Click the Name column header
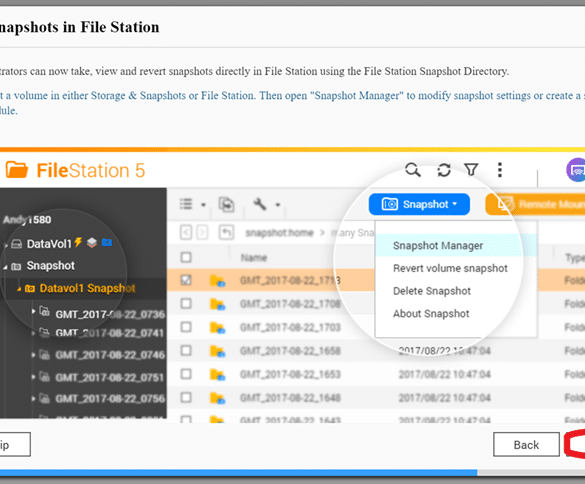The image size is (585, 484). tap(254, 257)
